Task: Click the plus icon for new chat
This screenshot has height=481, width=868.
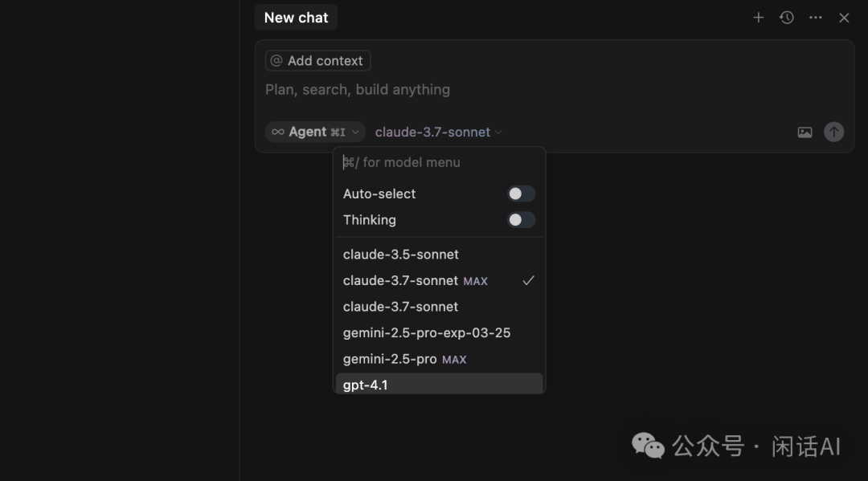Action: click(x=758, y=18)
